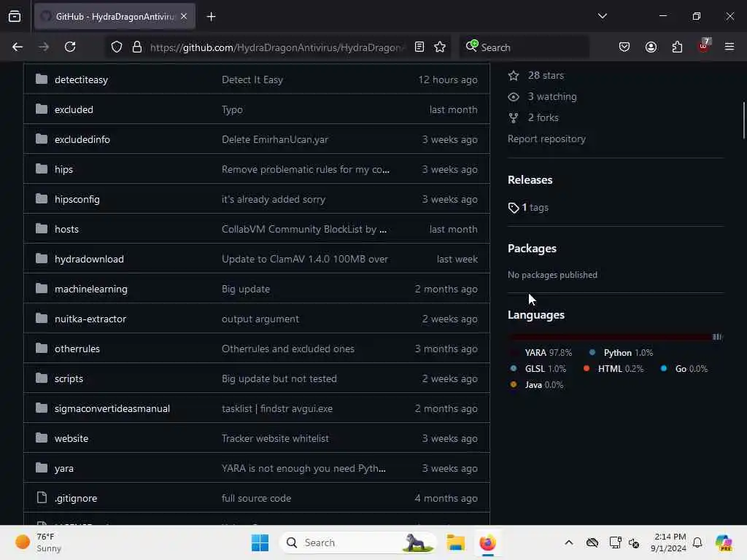Screen dimensions: 747x560
Task: Open the detectiteasy folder
Action: [81, 79]
